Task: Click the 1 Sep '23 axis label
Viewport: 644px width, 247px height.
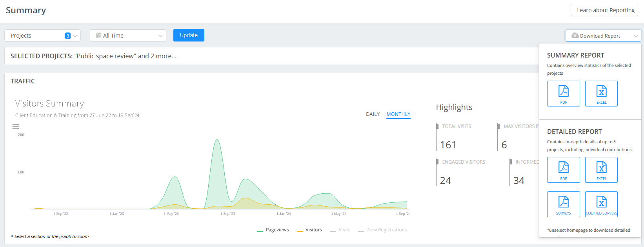Action: [x=228, y=214]
